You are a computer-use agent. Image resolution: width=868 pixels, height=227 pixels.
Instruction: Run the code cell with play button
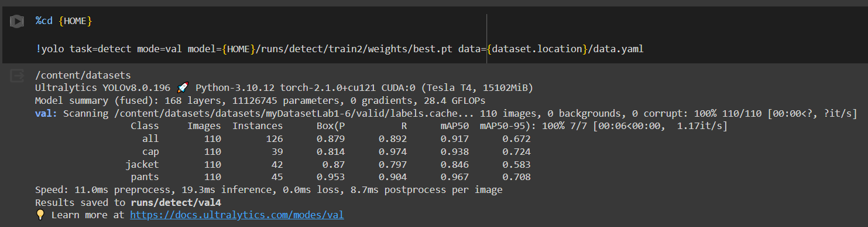(x=16, y=21)
